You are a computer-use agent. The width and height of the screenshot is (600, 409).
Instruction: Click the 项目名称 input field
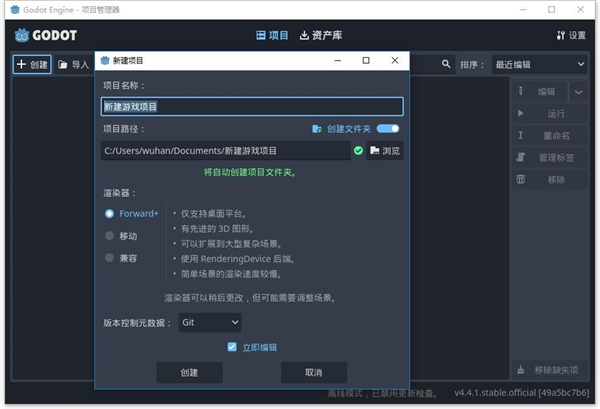pyautogui.click(x=252, y=106)
